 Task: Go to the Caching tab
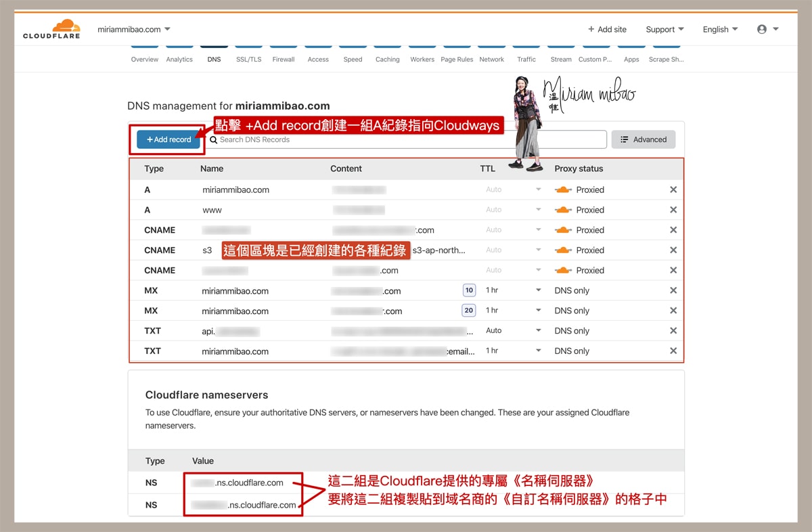tap(388, 59)
